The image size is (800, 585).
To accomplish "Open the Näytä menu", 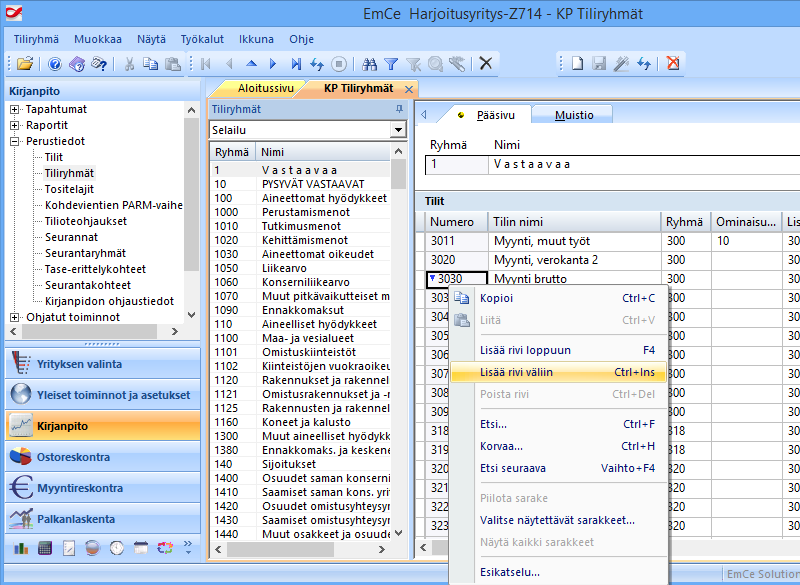I will [x=151, y=39].
